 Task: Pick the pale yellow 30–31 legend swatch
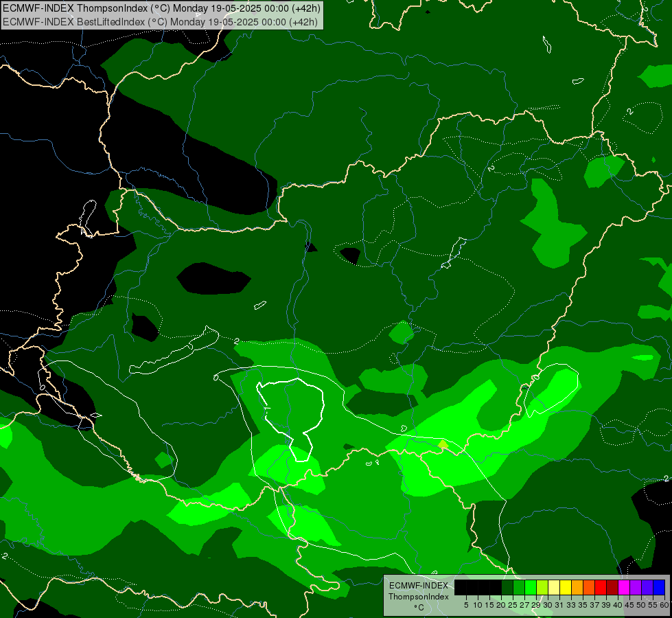[554, 587]
